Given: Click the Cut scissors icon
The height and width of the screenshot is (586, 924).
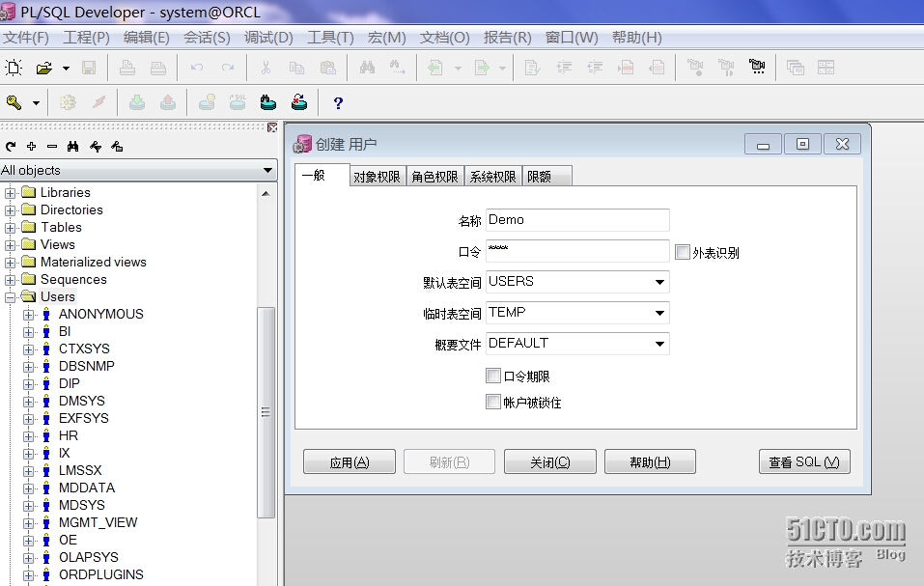Looking at the screenshot, I should [x=266, y=68].
